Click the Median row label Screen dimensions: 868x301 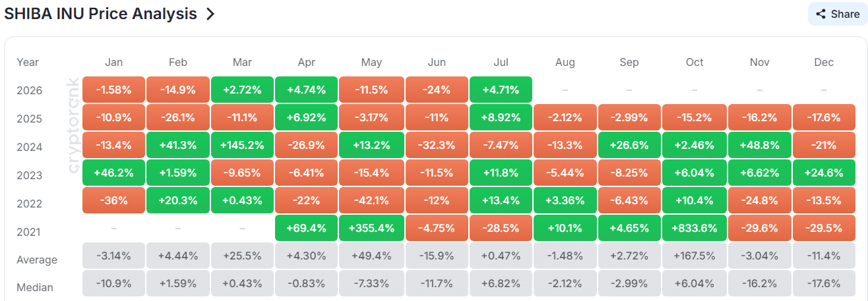35,287
